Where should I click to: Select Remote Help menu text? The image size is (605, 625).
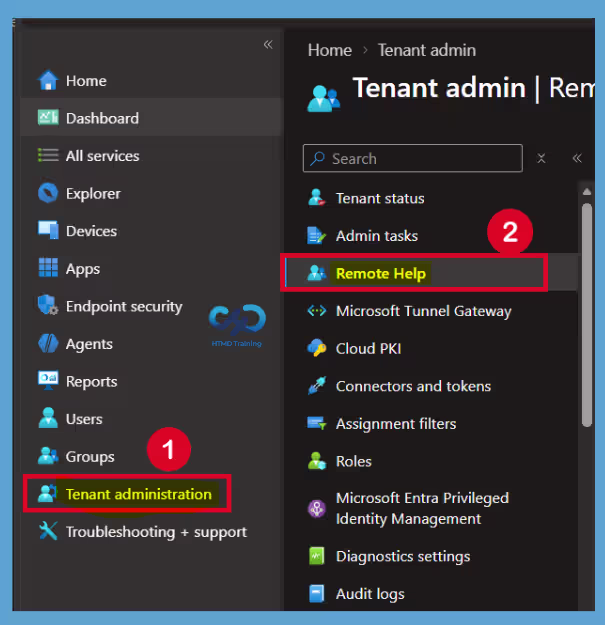pos(381,273)
